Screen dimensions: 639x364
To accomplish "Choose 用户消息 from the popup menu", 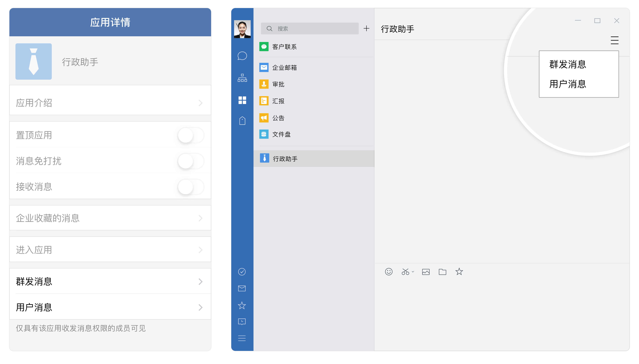I will coord(568,84).
